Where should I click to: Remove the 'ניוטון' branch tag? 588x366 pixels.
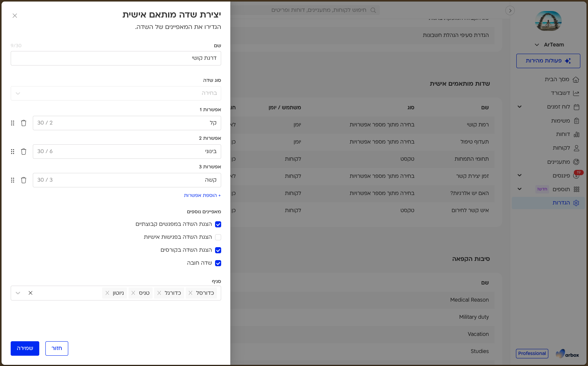(x=107, y=293)
